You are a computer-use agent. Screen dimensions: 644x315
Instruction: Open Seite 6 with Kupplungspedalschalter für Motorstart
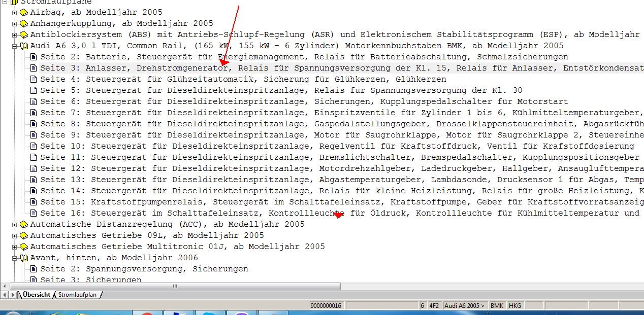[x=304, y=101]
